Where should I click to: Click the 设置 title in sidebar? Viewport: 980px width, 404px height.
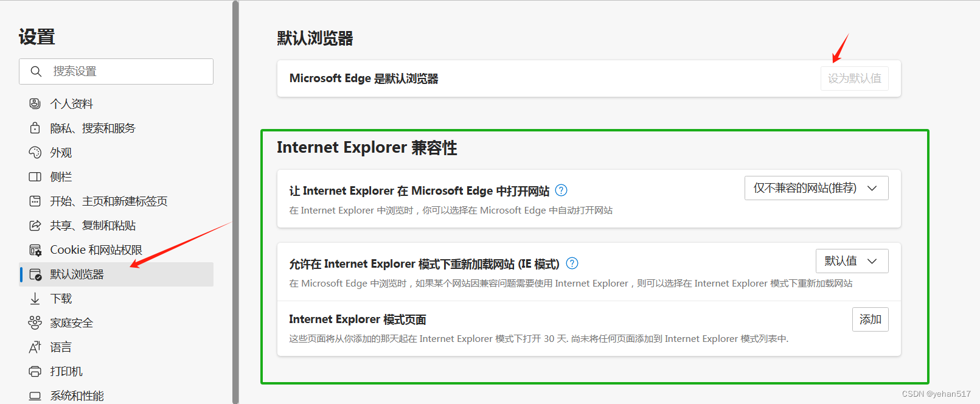[x=37, y=37]
